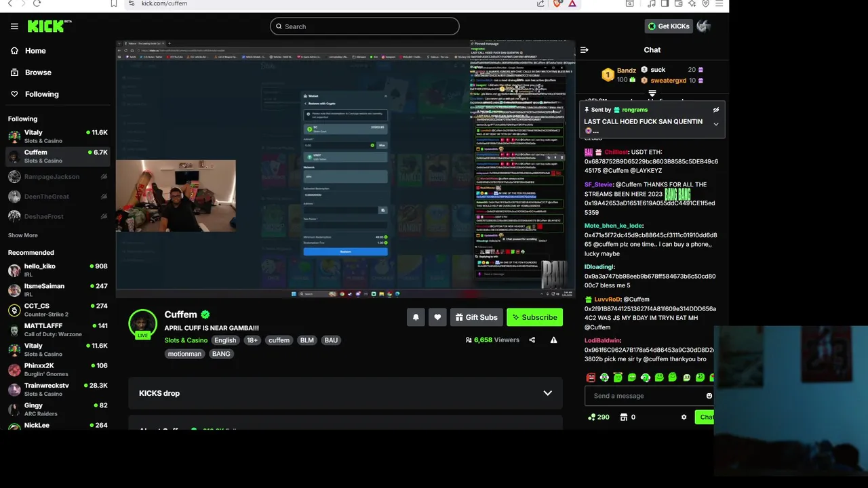
Task: Open recommended channel Trainwreckstv
Action: tap(58, 389)
